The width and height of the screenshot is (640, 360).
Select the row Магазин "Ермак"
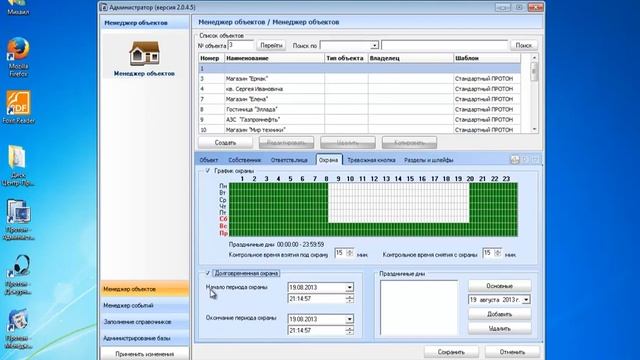click(x=360, y=78)
